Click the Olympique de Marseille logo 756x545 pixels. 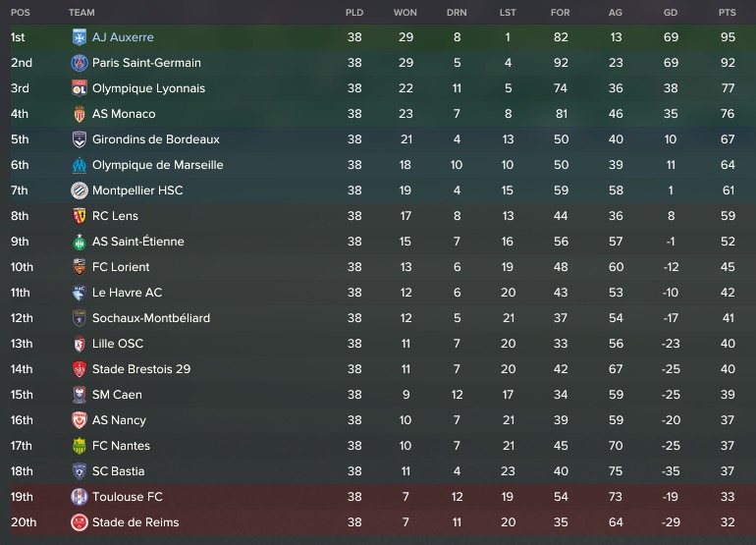pyautogui.click(x=80, y=165)
